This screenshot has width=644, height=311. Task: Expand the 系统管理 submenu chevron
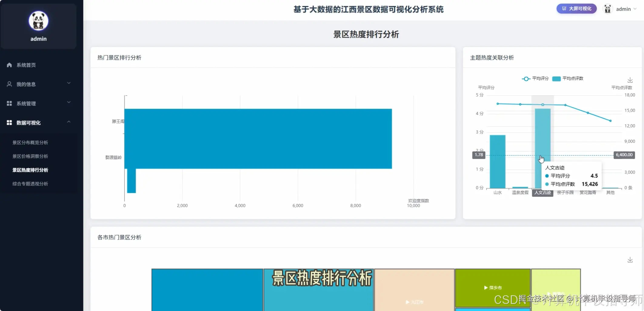(x=69, y=103)
